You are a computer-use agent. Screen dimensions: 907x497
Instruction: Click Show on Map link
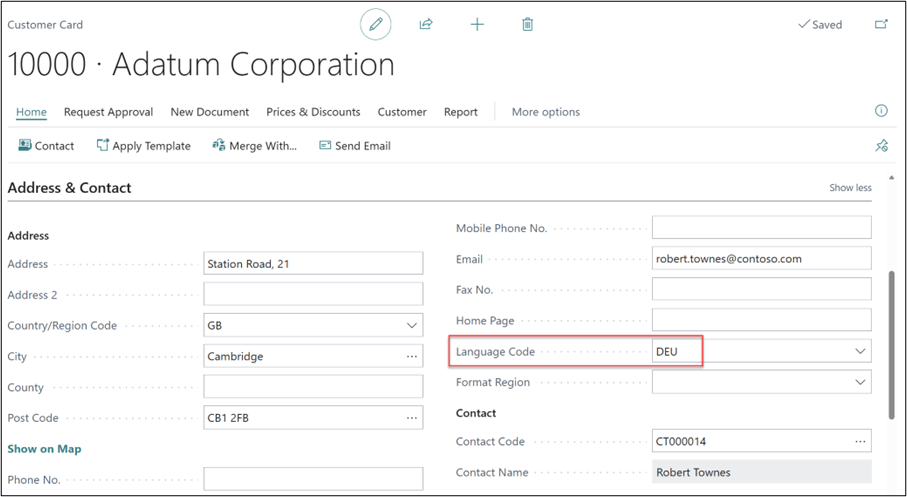point(45,449)
